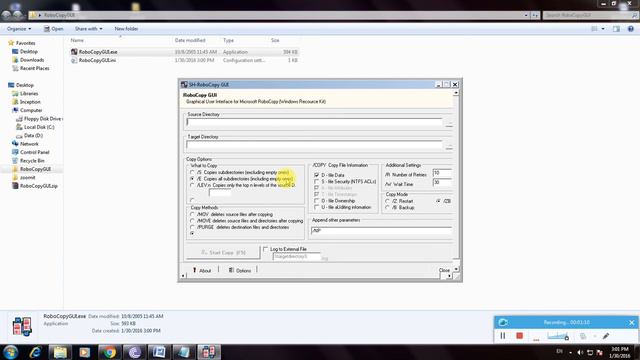Sort by the Size column header

coord(275,40)
